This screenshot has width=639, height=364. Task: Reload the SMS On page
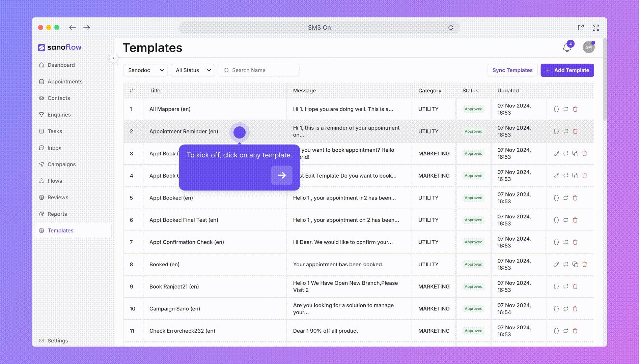451,28
